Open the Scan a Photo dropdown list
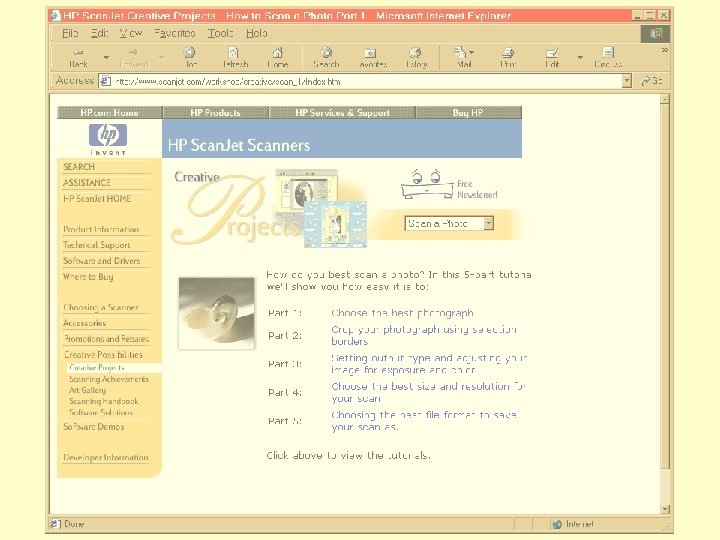 point(449,224)
